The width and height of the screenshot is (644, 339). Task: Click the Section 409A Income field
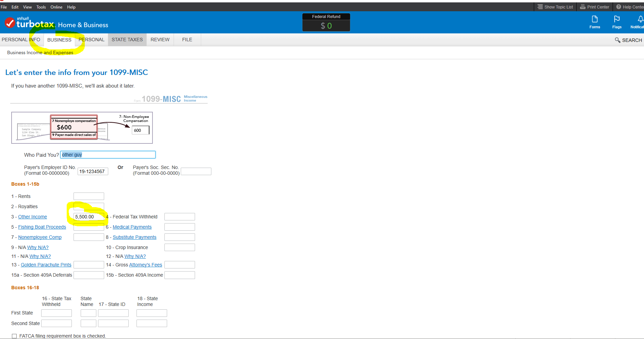coord(180,275)
